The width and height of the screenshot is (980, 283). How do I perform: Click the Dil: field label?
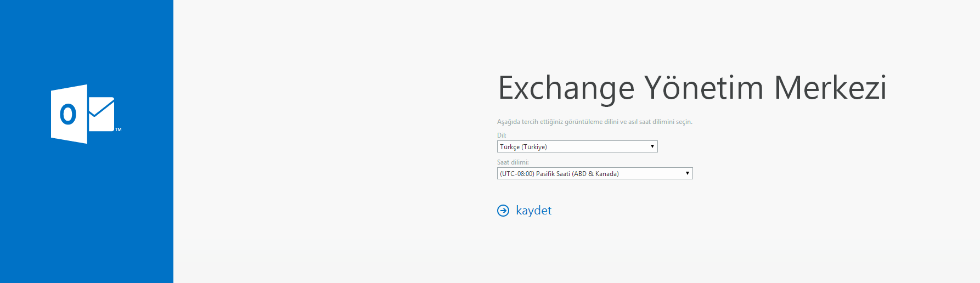tap(502, 135)
